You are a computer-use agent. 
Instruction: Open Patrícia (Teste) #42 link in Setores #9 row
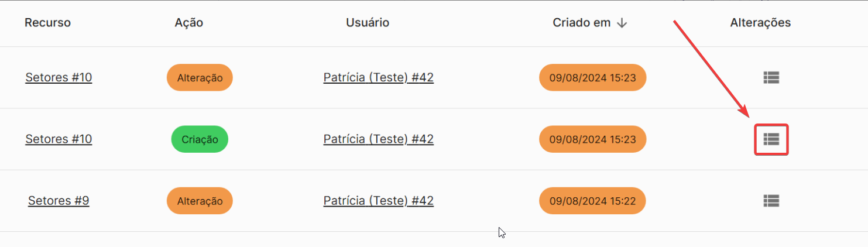tap(378, 201)
